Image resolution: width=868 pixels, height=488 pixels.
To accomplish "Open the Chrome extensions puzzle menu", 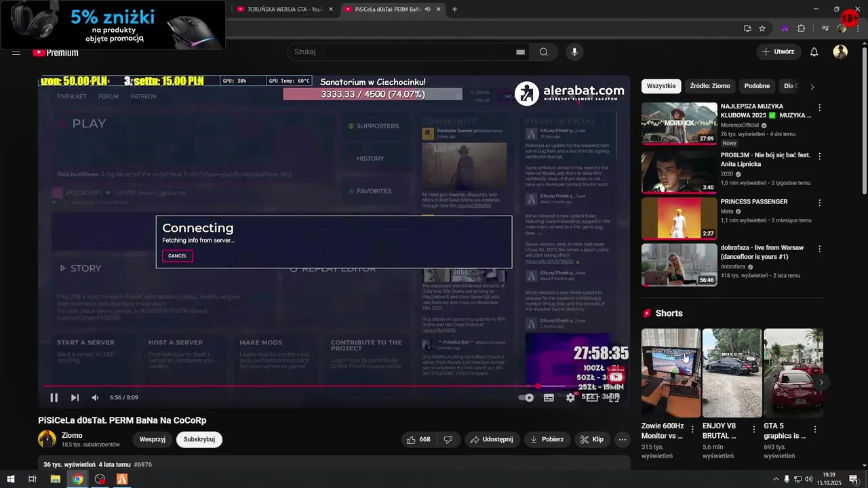I will (802, 28).
